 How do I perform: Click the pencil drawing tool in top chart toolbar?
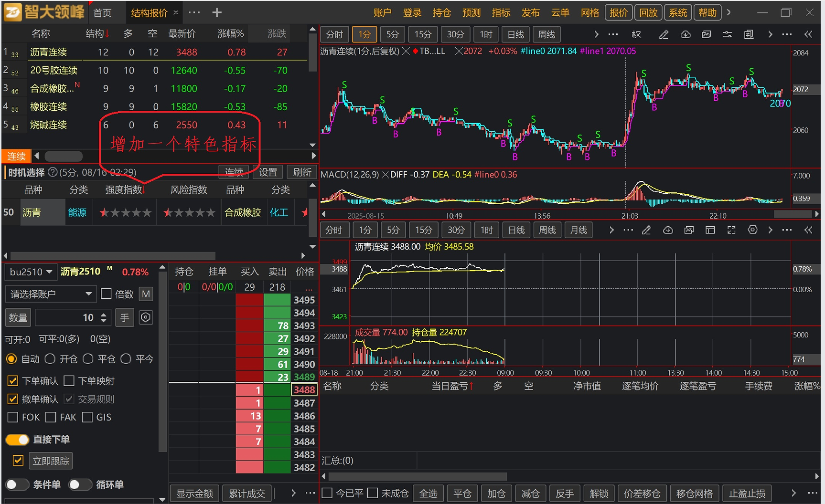[x=664, y=34]
